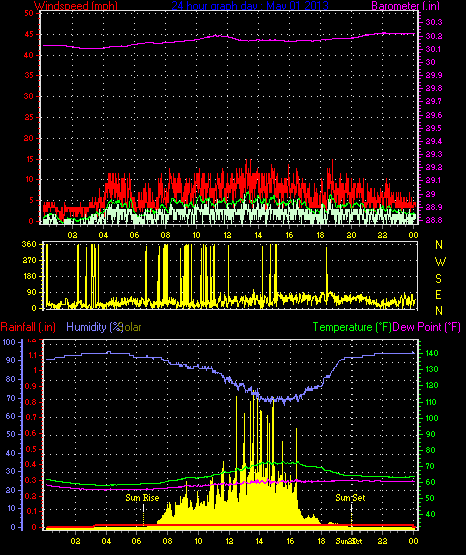Click hour '06' under the windspeed chart
This screenshot has width=466, height=555.
click(134, 235)
